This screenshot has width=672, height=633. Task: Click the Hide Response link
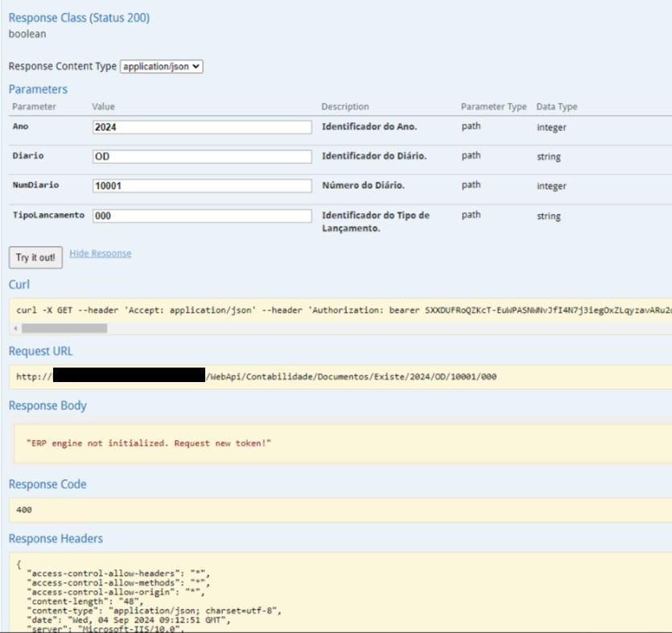point(100,253)
